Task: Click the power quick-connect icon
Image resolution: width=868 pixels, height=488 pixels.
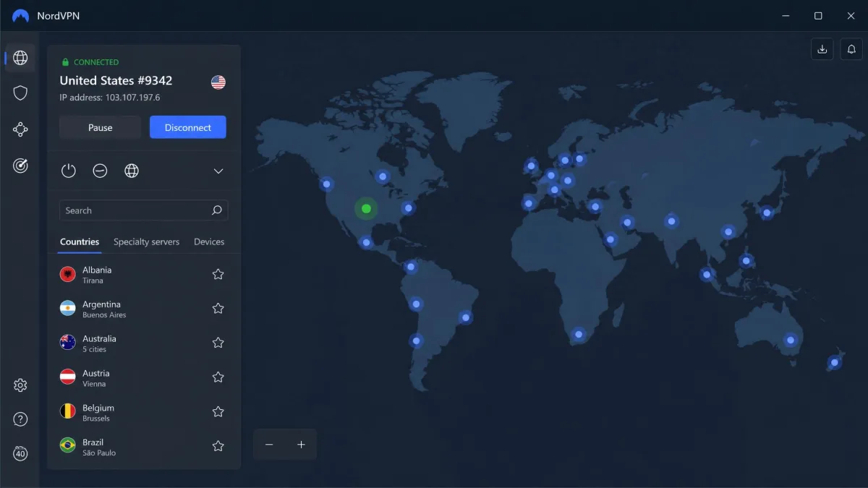Action: (x=69, y=171)
